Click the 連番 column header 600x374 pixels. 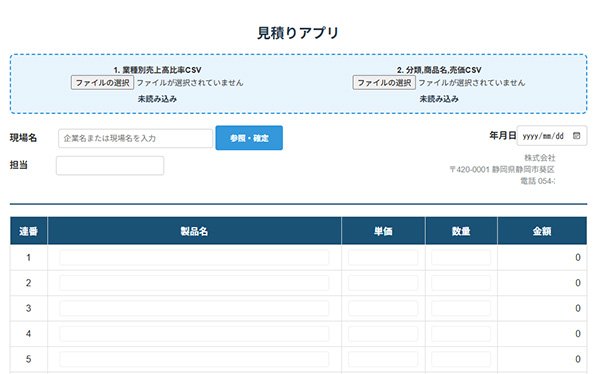tap(29, 231)
